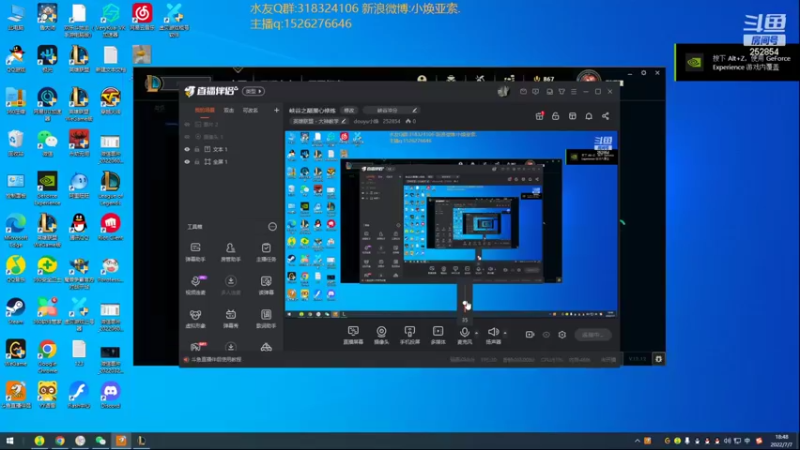
Task: Toggle lock on the 全屏 1 source
Action: 197,162
